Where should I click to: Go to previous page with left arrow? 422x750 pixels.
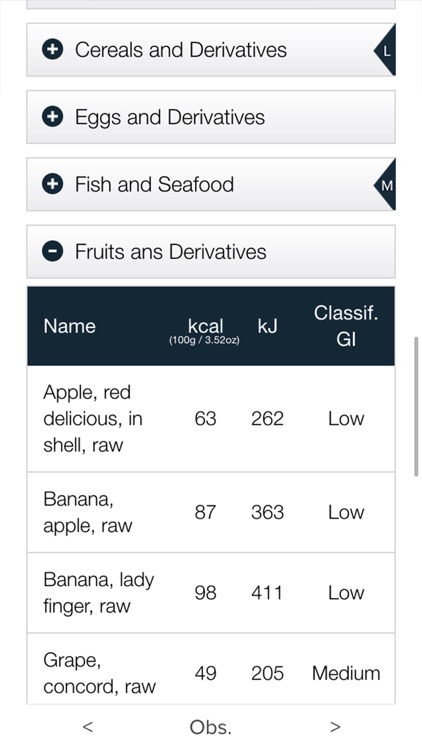88,727
